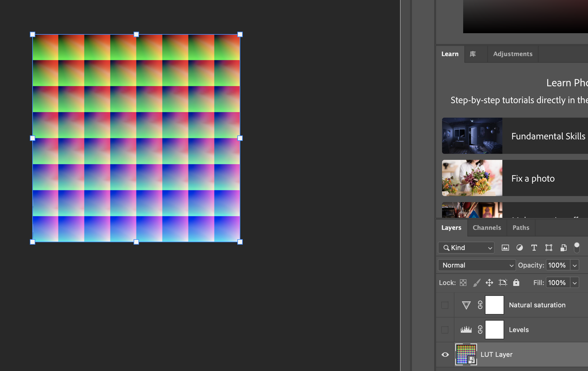Switch to the Adjustments tab
The width and height of the screenshot is (588, 371).
[x=513, y=54]
